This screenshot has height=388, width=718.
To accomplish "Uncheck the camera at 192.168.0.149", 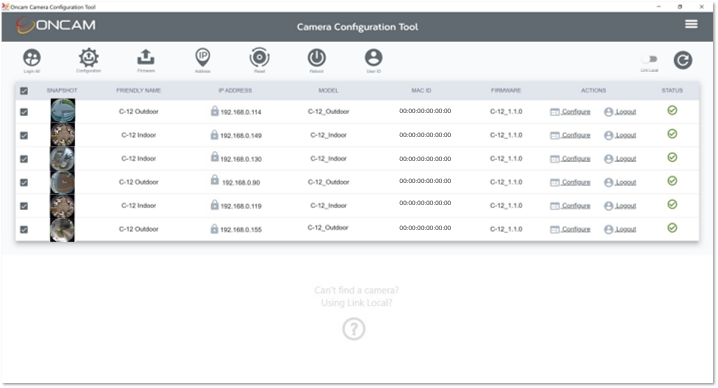I will pos(24,136).
